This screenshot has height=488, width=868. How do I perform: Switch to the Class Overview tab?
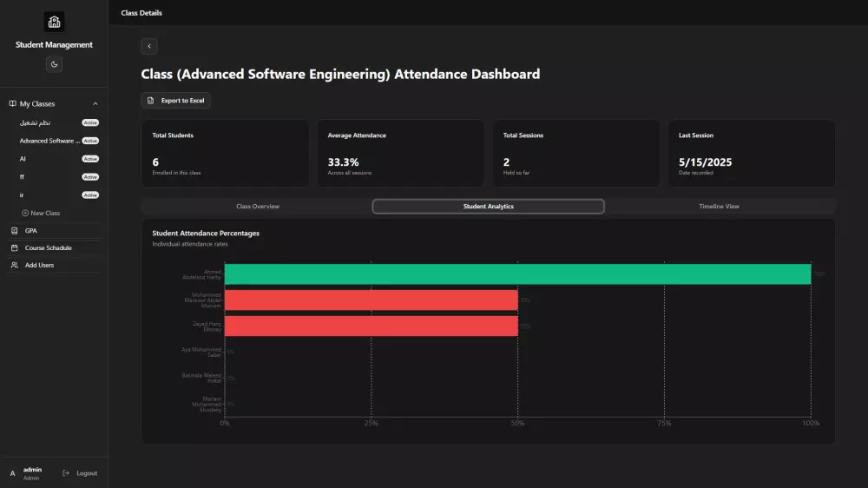(x=258, y=207)
